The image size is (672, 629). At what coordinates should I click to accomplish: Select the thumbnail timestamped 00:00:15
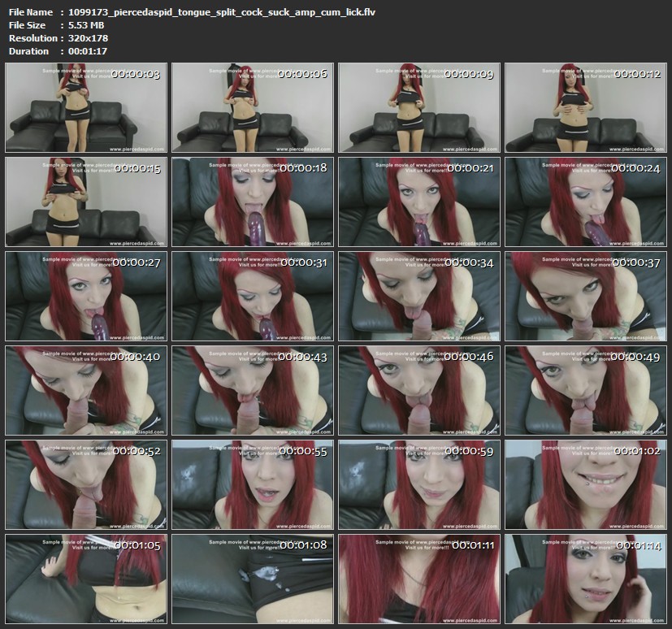[85, 202]
